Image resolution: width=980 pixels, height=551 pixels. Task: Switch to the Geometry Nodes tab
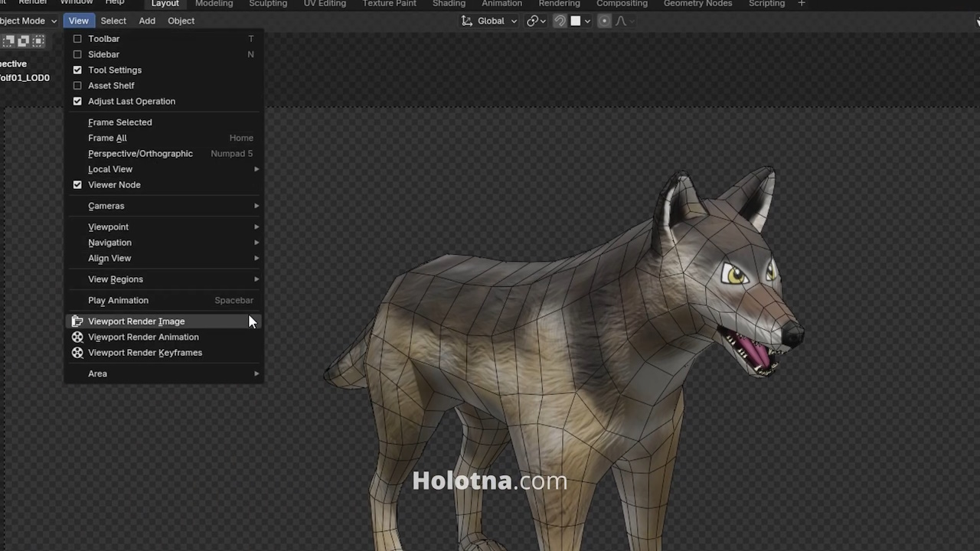pyautogui.click(x=697, y=4)
